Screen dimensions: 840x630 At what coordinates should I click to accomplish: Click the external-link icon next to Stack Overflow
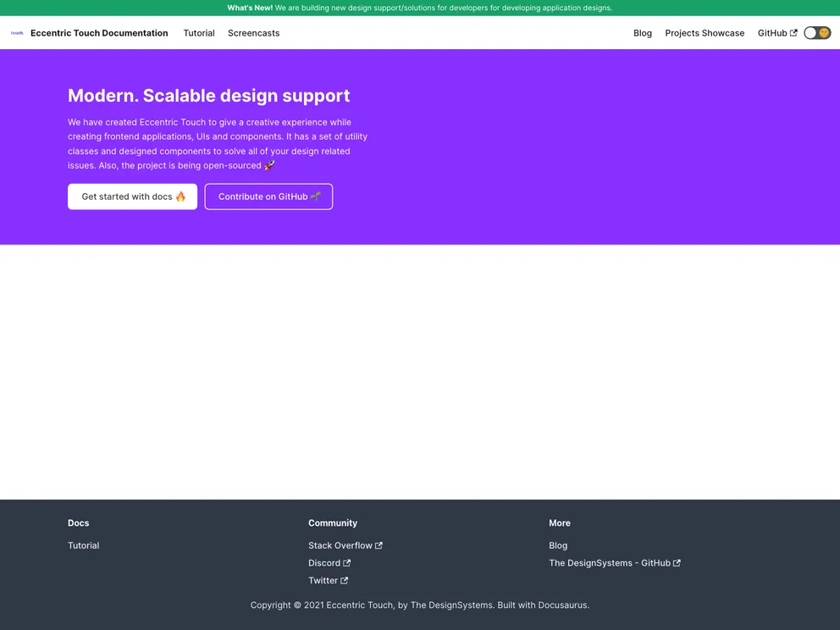379,545
